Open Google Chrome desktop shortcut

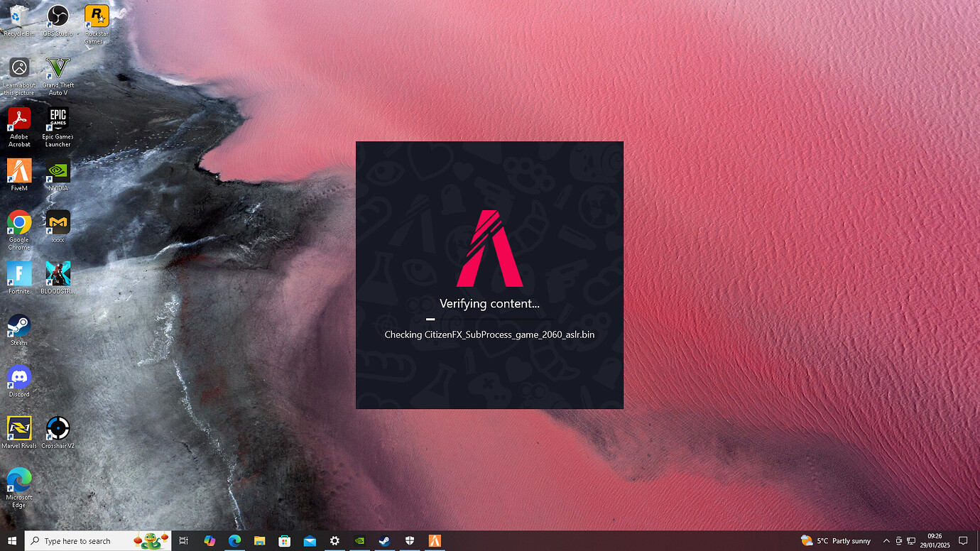coord(19,230)
